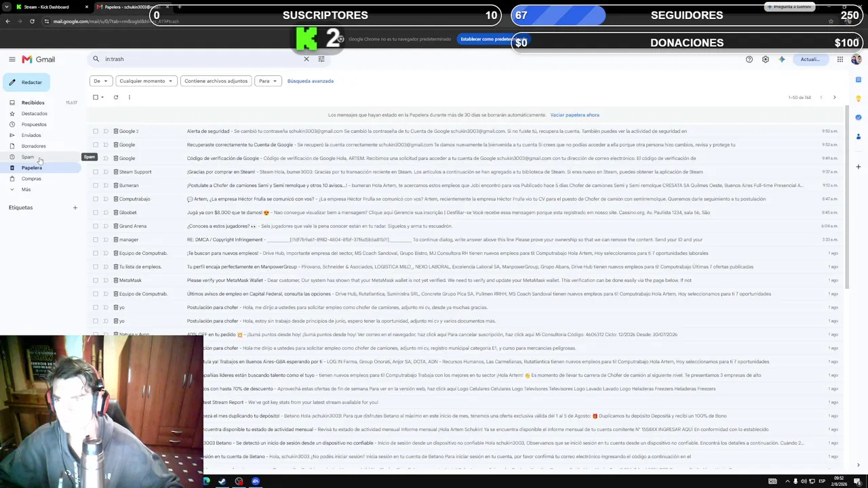Check the Grand Arena email checkbox
This screenshot has height=488, width=868.
[x=96, y=226]
